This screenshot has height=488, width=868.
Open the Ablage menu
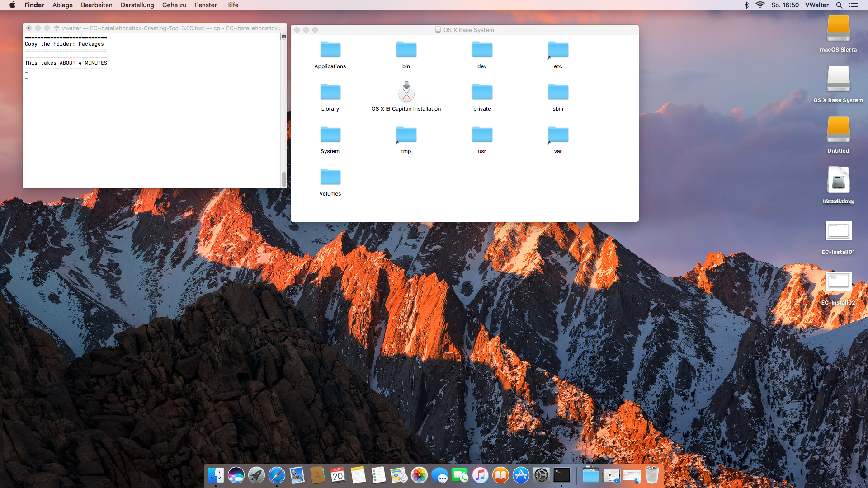(x=62, y=5)
